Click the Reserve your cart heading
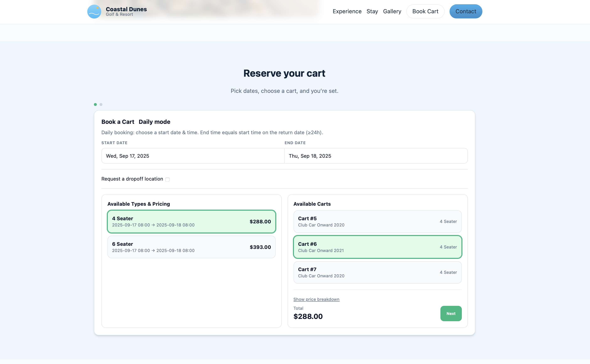The width and height of the screenshot is (590, 364). [x=284, y=73]
